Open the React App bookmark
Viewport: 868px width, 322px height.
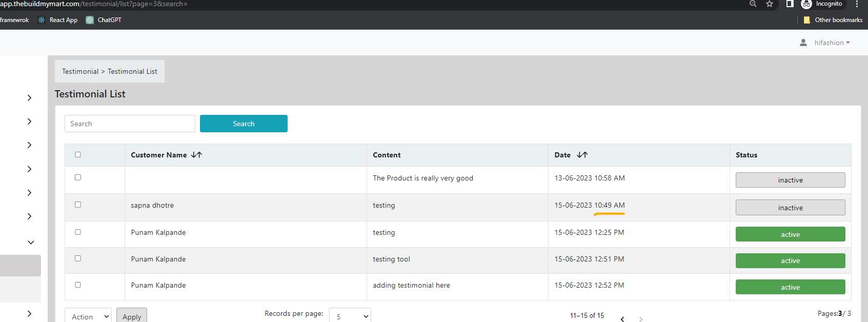click(57, 20)
